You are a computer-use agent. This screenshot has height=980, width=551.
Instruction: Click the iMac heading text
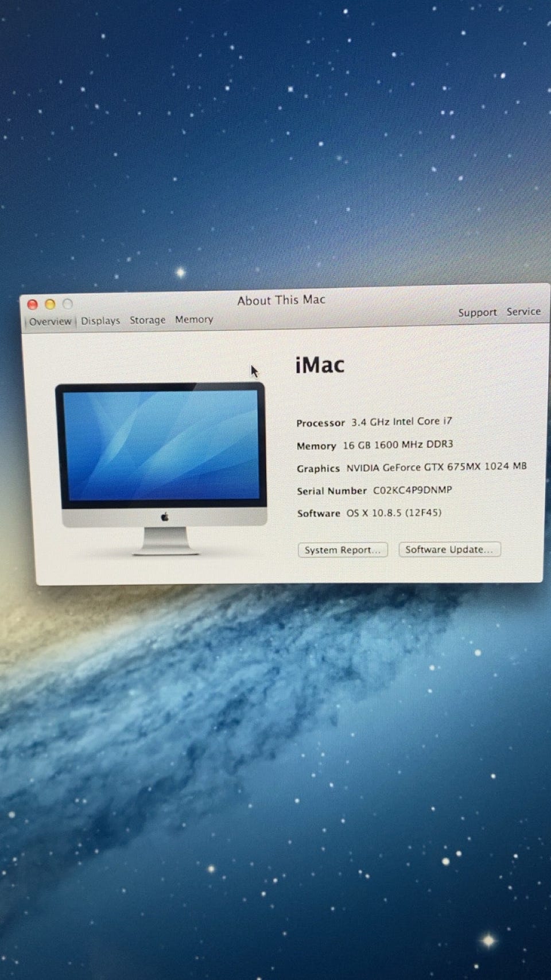tap(320, 365)
